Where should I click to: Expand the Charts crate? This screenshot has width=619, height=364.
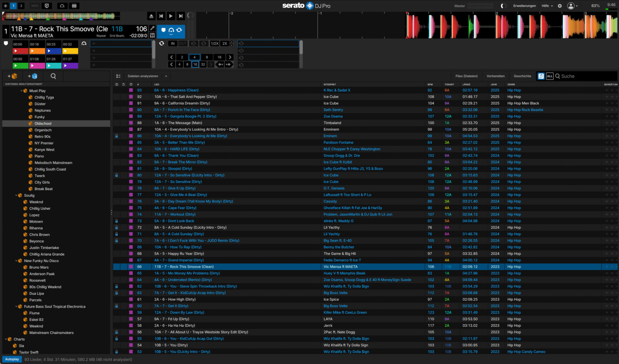click(x=6, y=339)
